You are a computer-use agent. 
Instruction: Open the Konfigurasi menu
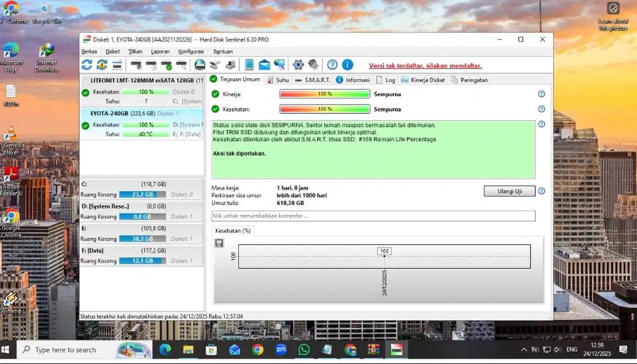tap(191, 52)
